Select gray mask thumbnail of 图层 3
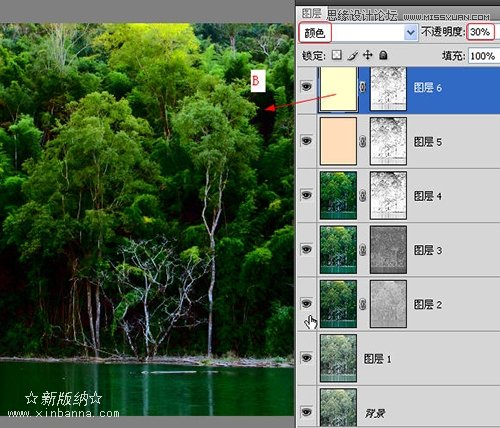Image resolution: width=500 pixels, height=428 pixels. coord(388,250)
